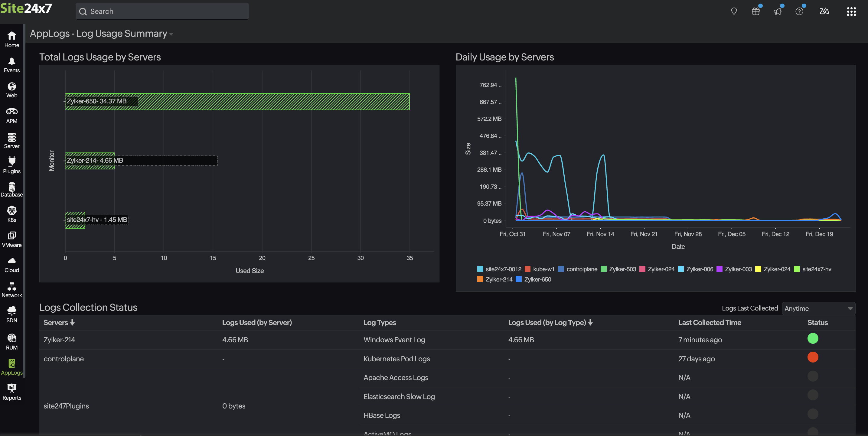Toggle the Zylker-650 series in chart legend
This screenshot has width=868, height=436.
(537, 279)
